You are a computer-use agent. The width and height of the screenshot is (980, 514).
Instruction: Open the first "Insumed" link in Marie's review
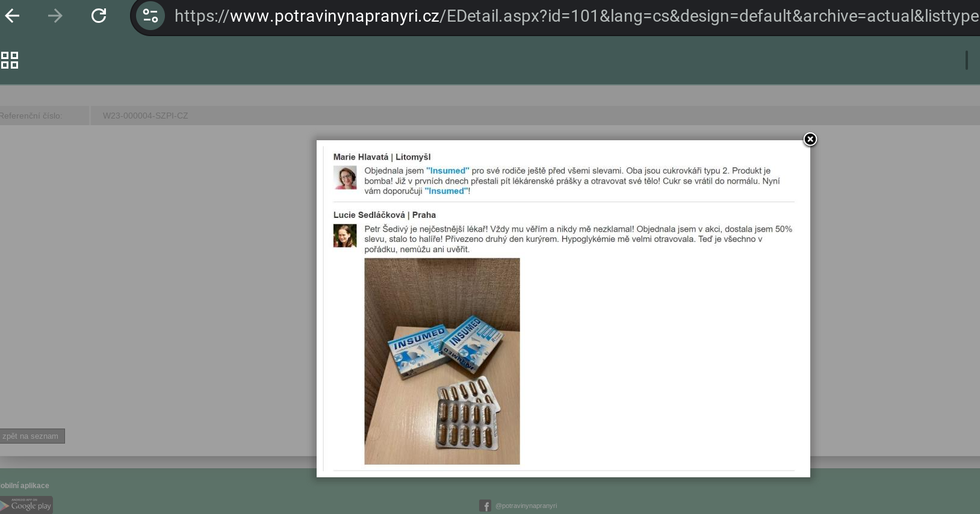click(448, 171)
